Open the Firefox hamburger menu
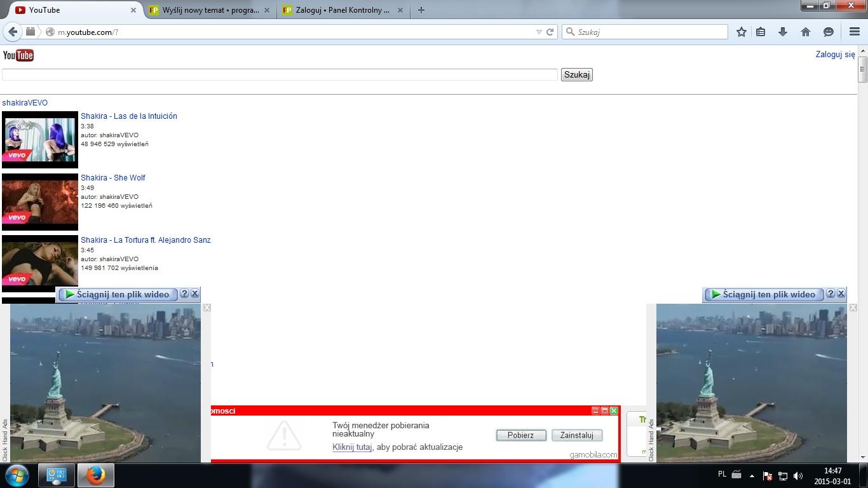Screen dimensions: 868x488 [x=855, y=32]
